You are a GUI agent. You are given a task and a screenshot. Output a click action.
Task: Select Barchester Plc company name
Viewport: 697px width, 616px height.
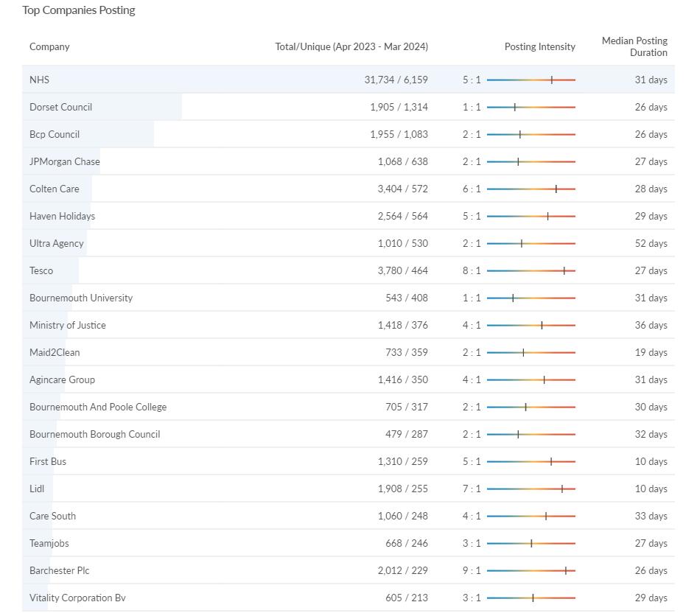click(59, 570)
